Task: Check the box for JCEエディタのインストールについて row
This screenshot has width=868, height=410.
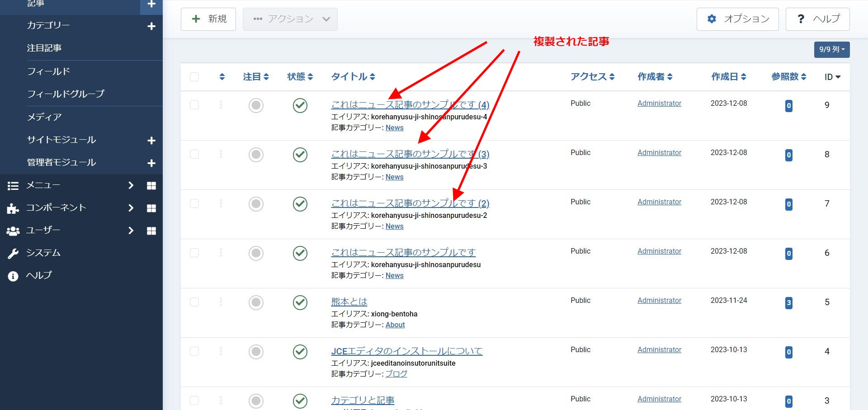Action: tap(194, 351)
